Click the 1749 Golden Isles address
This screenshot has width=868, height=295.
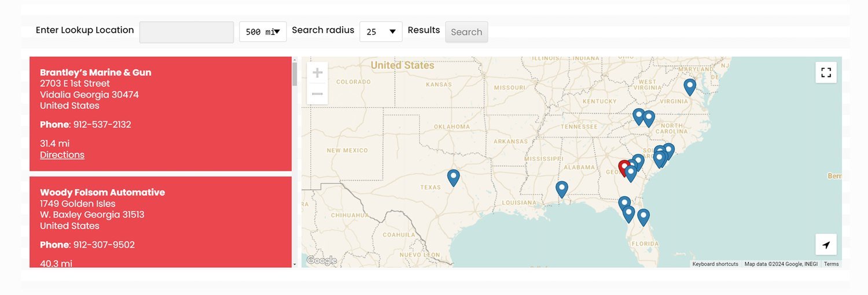point(78,204)
